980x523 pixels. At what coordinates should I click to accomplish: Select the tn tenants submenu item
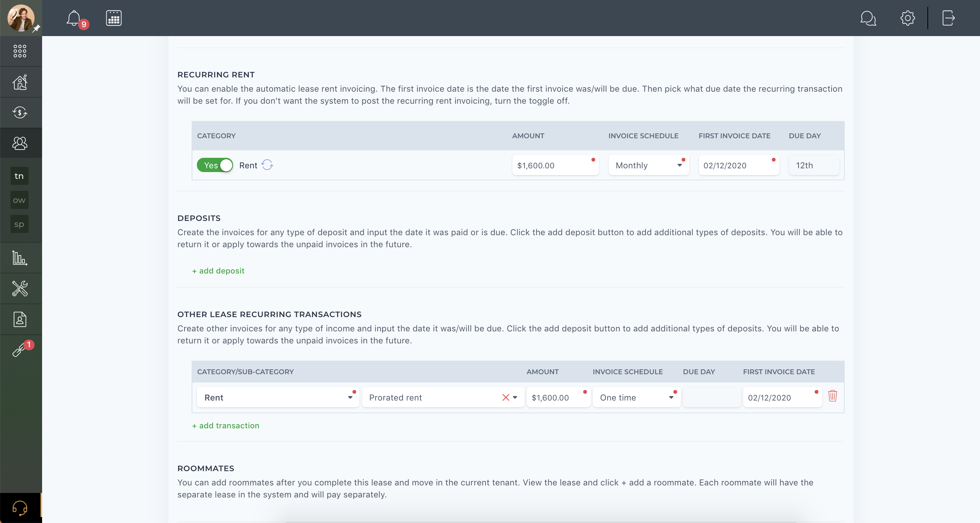(x=20, y=176)
